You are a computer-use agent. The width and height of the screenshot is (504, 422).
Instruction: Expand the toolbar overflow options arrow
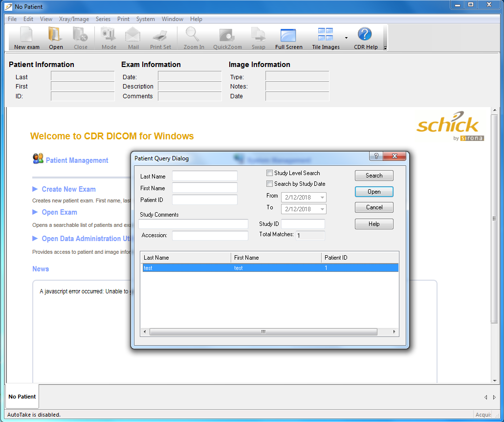click(x=385, y=48)
